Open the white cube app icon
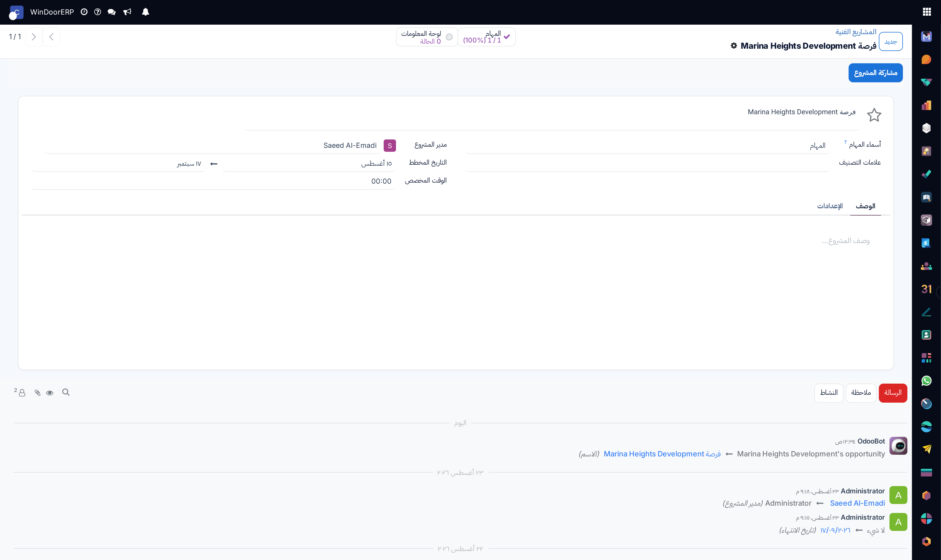This screenshot has height=560, width=941. tap(926, 128)
